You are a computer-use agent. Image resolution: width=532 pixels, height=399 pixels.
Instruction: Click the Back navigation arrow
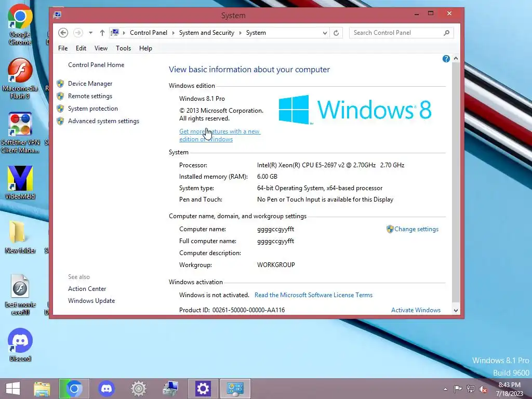(x=63, y=33)
